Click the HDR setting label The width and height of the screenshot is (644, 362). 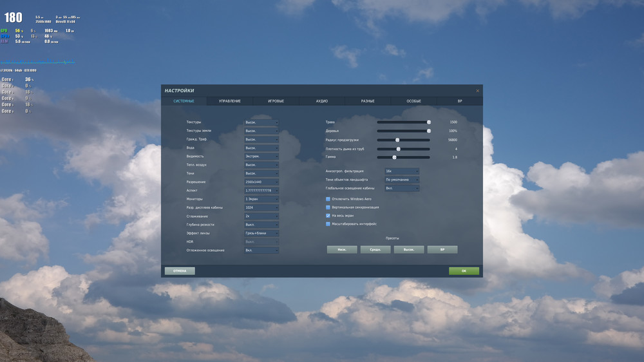[x=190, y=242]
